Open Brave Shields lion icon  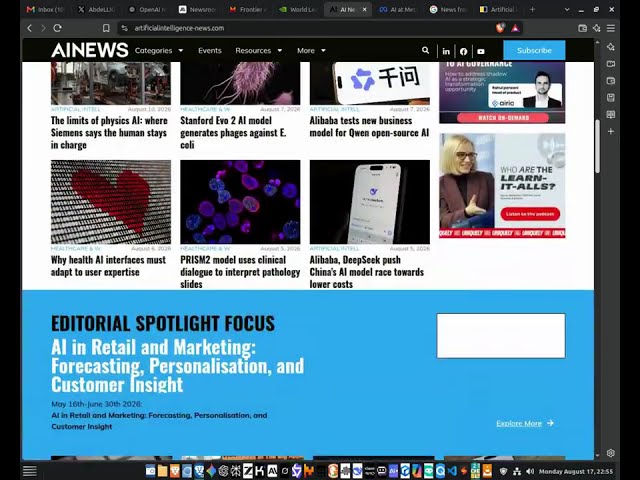pos(500,28)
